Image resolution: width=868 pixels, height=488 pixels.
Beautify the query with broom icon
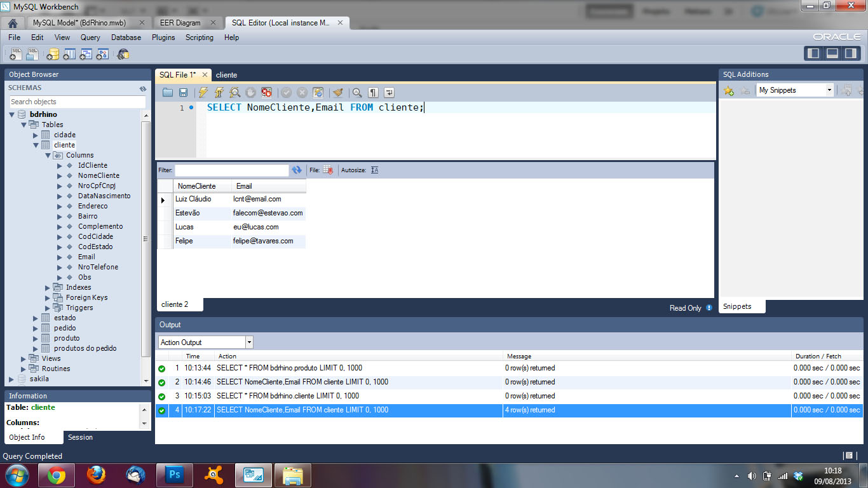338,93
